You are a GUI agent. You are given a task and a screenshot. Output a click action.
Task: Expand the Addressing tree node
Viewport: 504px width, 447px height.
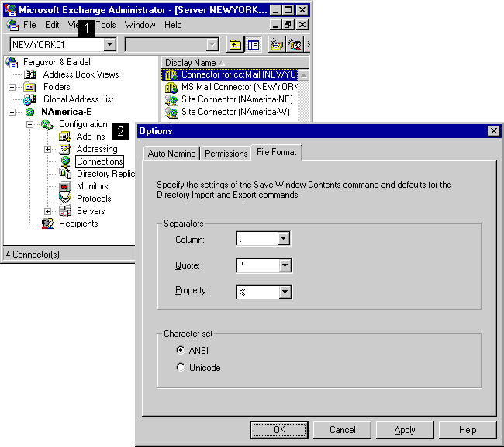(47, 149)
